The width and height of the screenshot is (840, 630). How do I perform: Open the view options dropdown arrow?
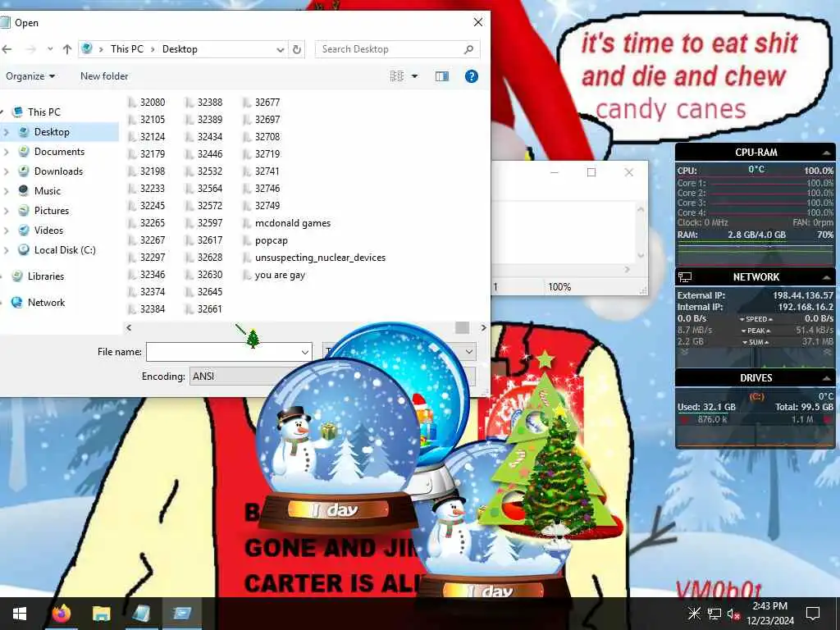414,76
